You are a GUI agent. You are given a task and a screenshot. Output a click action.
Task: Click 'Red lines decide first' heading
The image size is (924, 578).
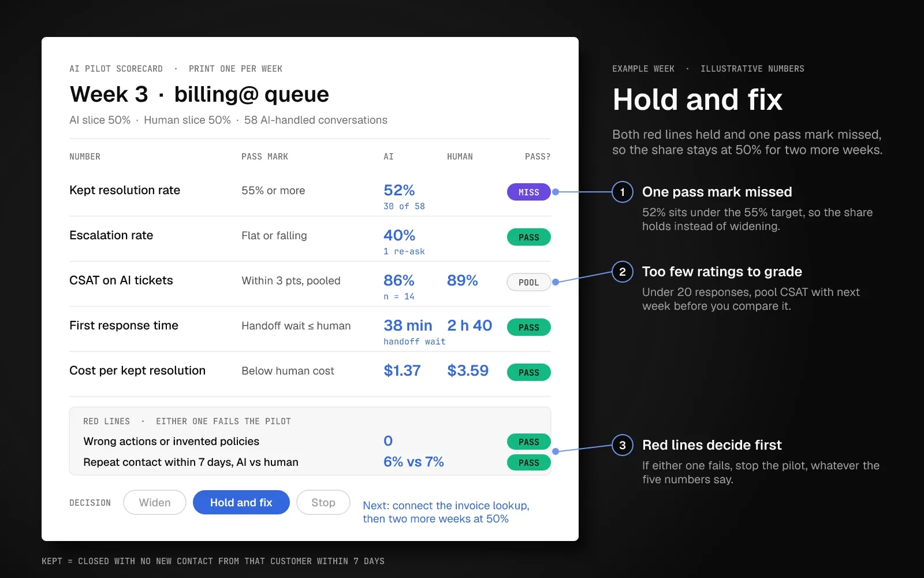(711, 445)
